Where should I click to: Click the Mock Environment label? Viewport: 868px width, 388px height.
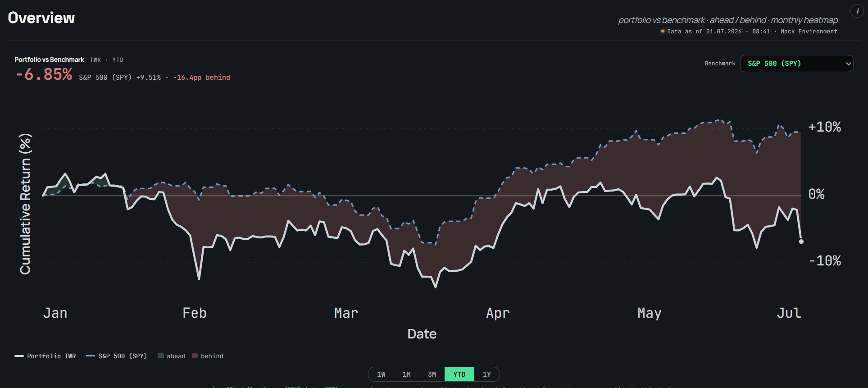pyautogui.click(x=809, y=32)
